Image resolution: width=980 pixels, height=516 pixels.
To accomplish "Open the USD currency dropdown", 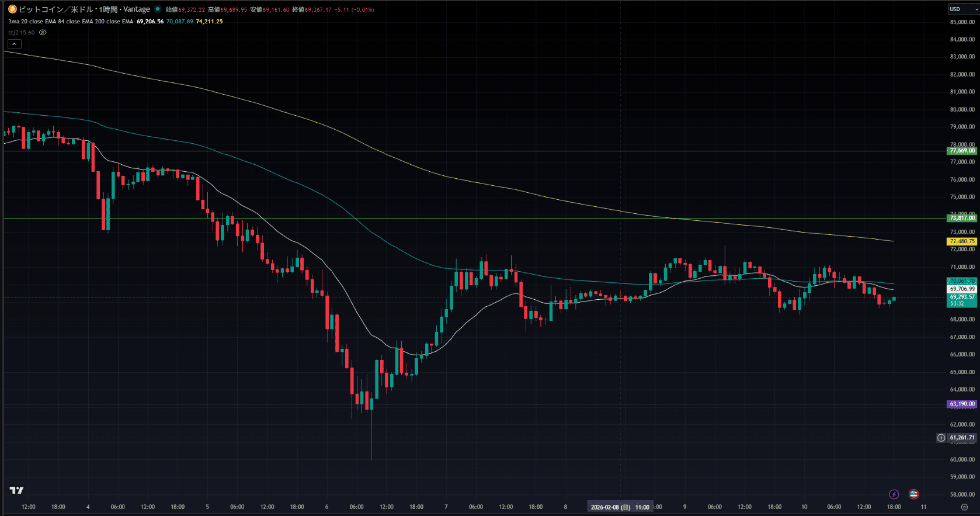I will (x=961, y=9).
